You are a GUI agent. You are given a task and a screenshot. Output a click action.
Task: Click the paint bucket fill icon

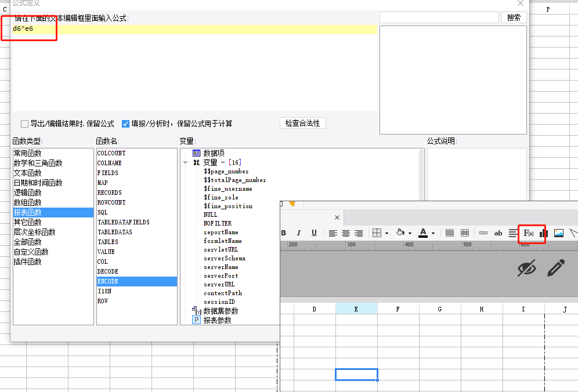[400, 233]
